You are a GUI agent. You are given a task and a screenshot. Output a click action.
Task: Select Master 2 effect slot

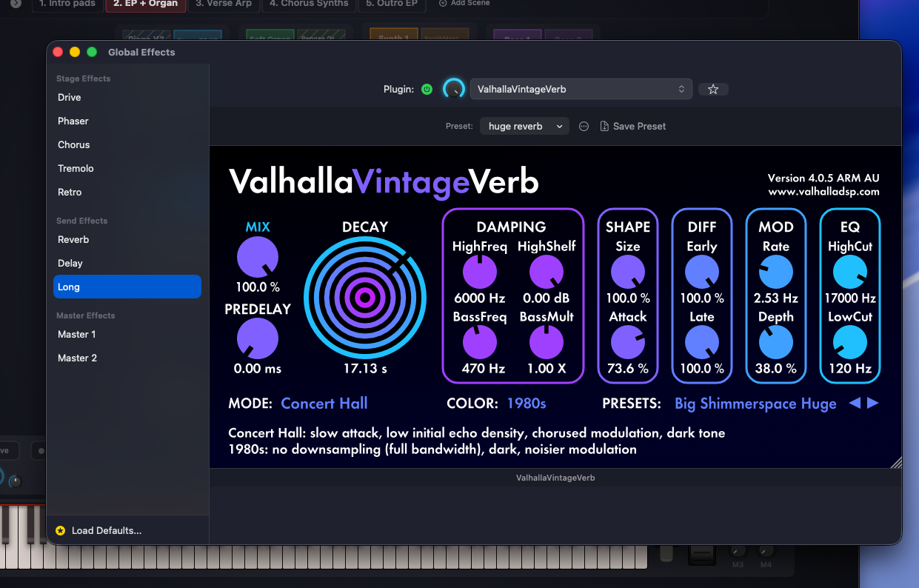[x=127, y=358]
